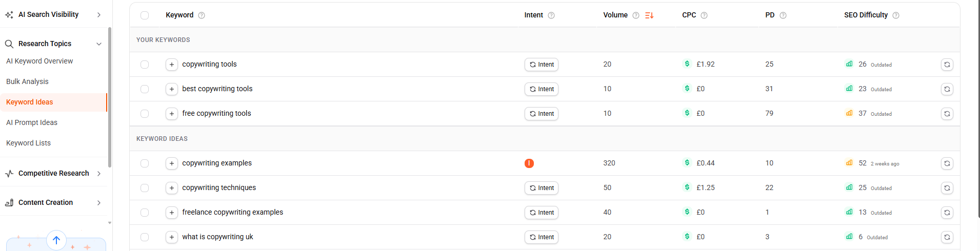
Task: Select the checkbox for 'copywriting techniques'
Action: coord(145,188)
